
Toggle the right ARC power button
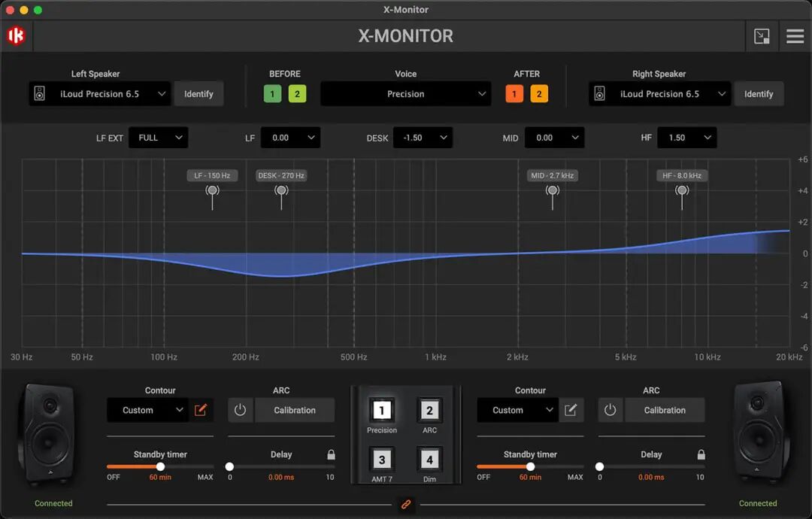(x=610, y=410)
